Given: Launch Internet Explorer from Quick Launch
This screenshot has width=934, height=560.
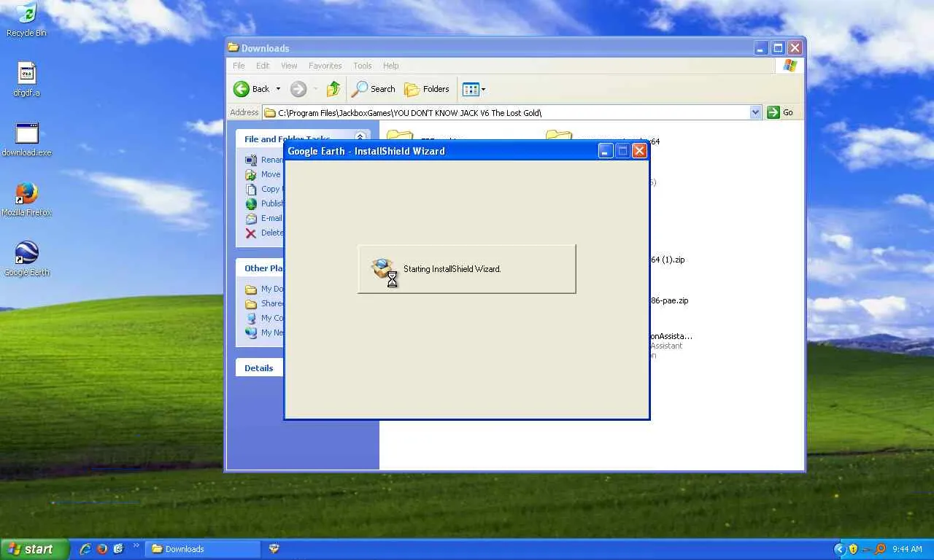Looking at the screenshot, I should click(85, 549).
